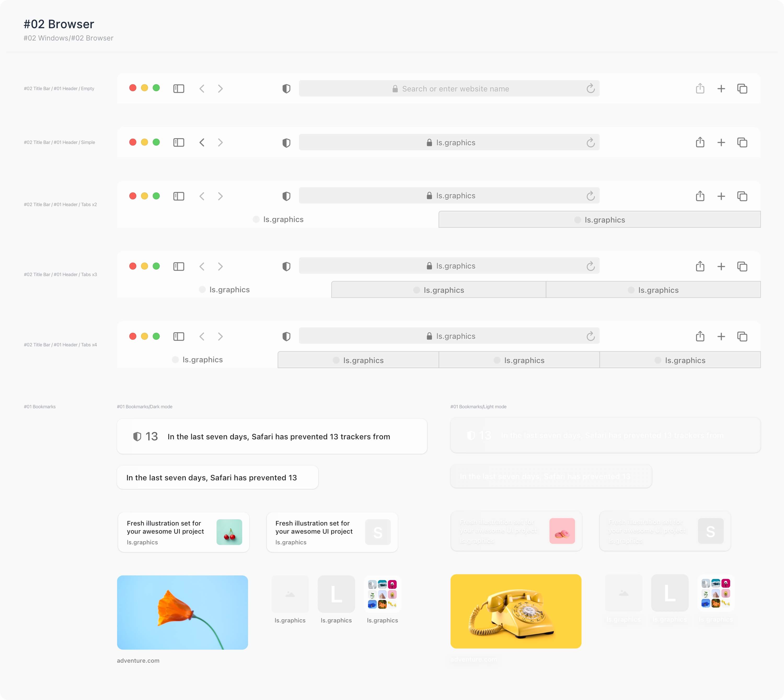Open the orange flower adventure.com thumbnail
The height and width of the screenshot is (700, 784).
[x=182, y=612]
